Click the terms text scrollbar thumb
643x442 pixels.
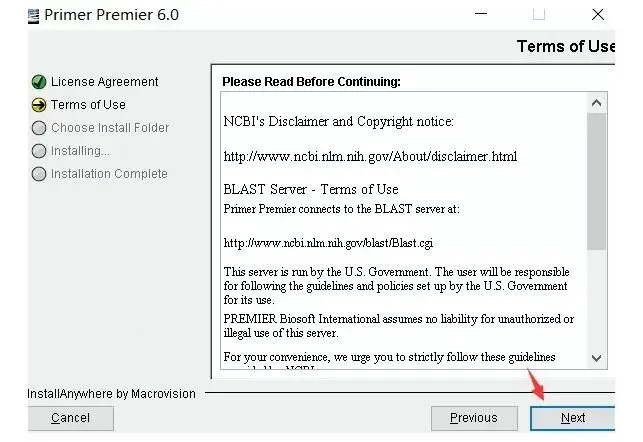(x=596, y=181)
